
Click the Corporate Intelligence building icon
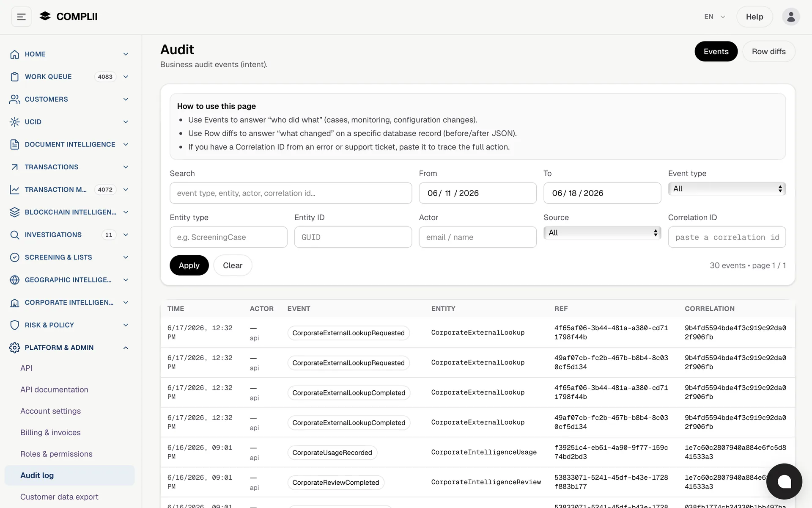click(x=15, y=303)
